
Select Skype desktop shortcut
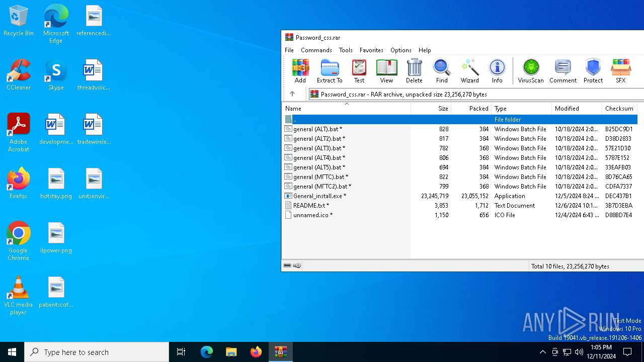click(x=56, y=75)
